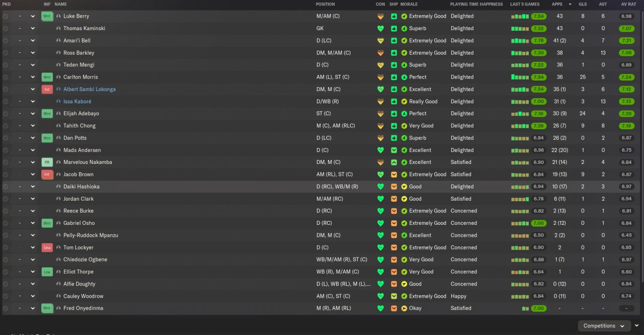This screenshot has height=335, width=644.
Task: Click person icon beside Alfie Doughty
Action: pos(58,284)
